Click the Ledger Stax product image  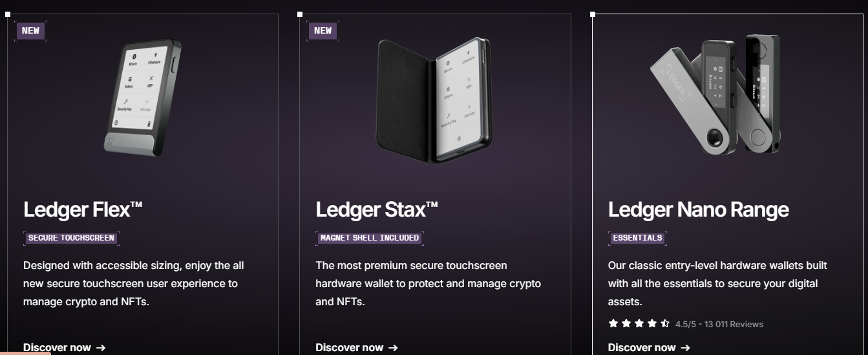[x=434, y=99]
